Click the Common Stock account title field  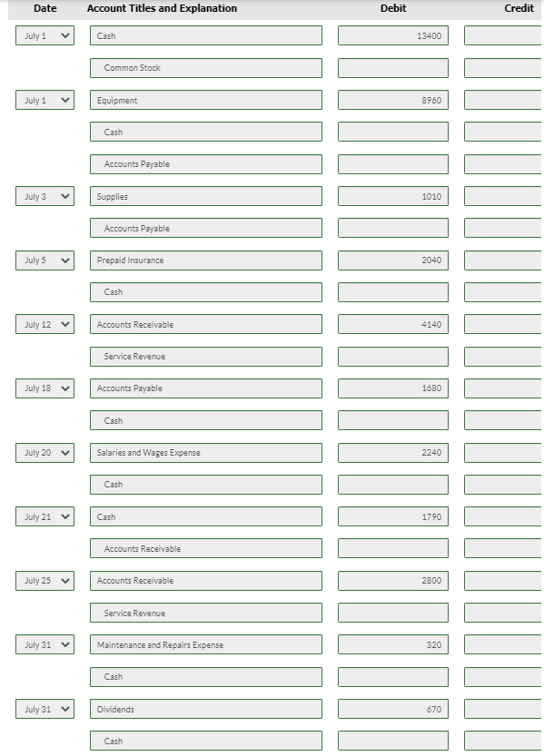[204, 67]
